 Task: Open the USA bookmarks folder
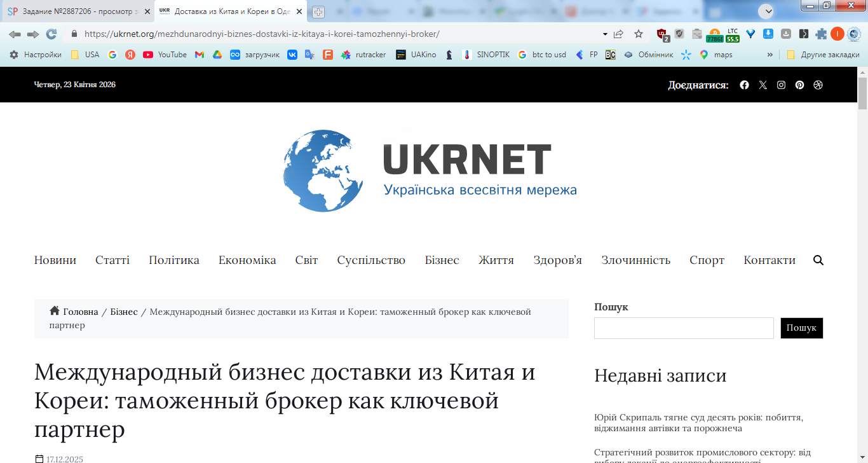pyautogui.click(x=85, y=55)
